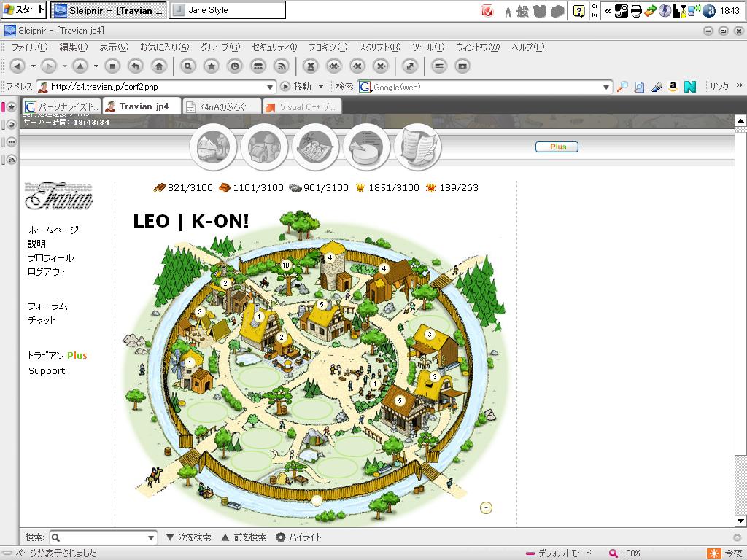
Task: Click the full-screen diagonal arrow toolbar button
Action: pos(410,66)
